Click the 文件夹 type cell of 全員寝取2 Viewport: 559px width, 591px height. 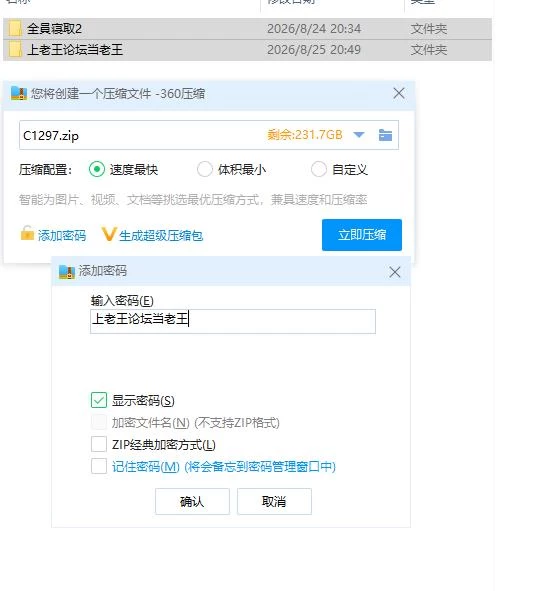[429, 29]
